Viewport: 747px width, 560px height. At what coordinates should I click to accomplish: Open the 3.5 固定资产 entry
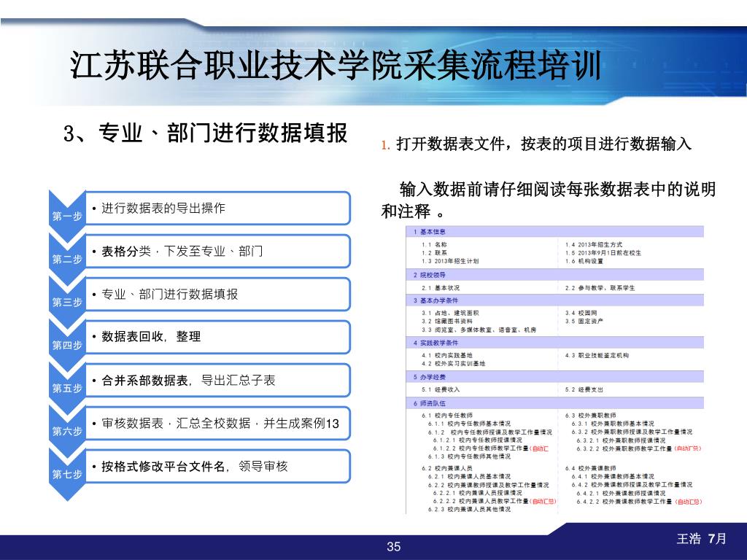[x=584, y=321]
